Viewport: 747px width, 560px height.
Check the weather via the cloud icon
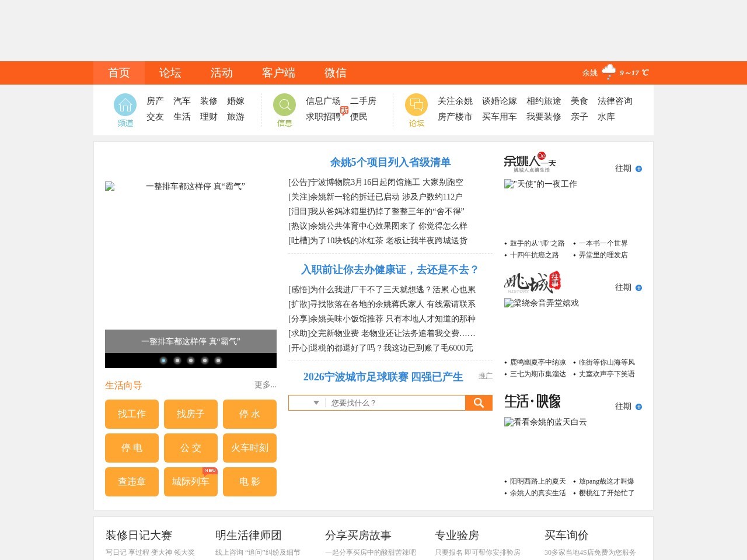tap(609, 71)
